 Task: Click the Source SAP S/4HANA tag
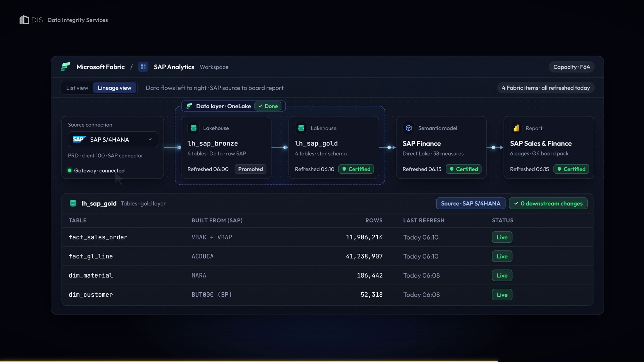471,203
